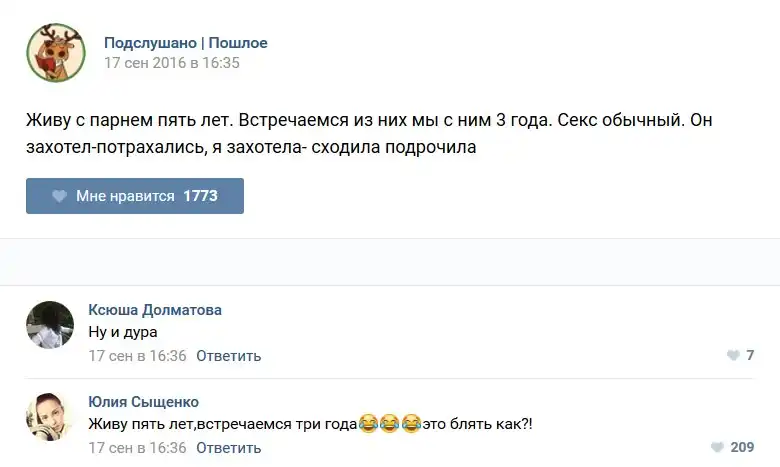This screenshot has width=780, height=467.
Task: Click the timestamp of Ксюша's comment
Action: 138,356
